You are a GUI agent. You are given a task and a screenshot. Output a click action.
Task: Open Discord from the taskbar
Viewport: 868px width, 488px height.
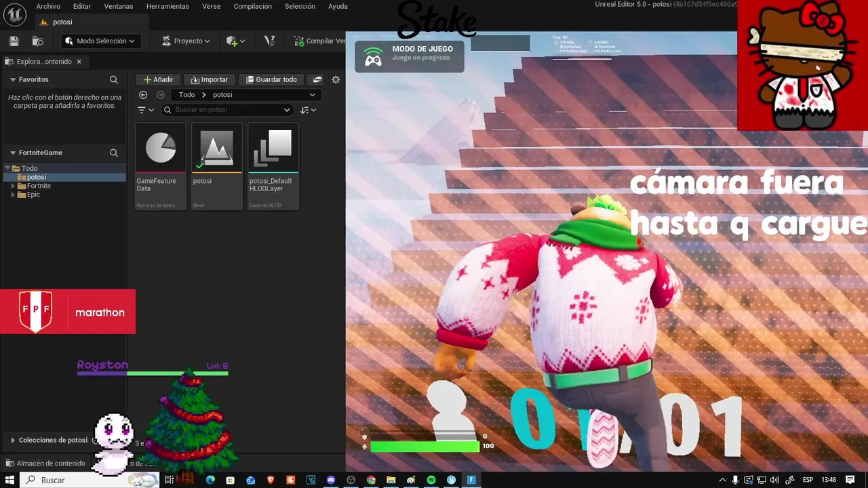click(331, 480)
